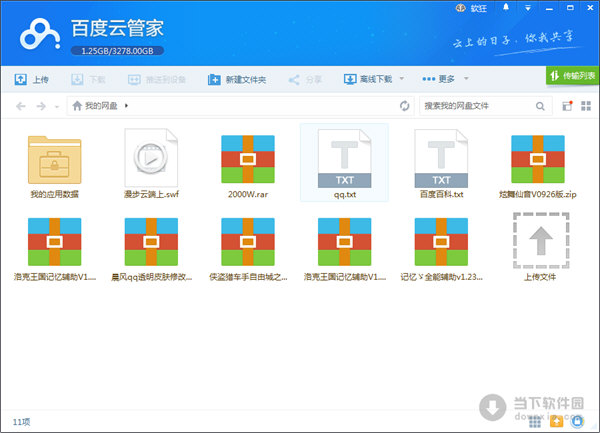Click the 11项 item count text
Viewport: 600px width, 433px height.
point(21,422)
